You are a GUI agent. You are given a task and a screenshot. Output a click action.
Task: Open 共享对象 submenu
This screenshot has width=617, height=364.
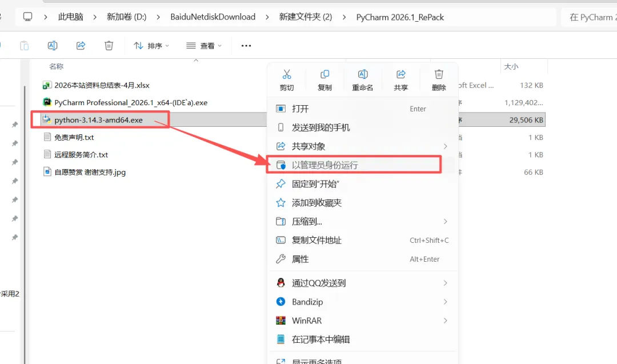(x=362, y=146)
